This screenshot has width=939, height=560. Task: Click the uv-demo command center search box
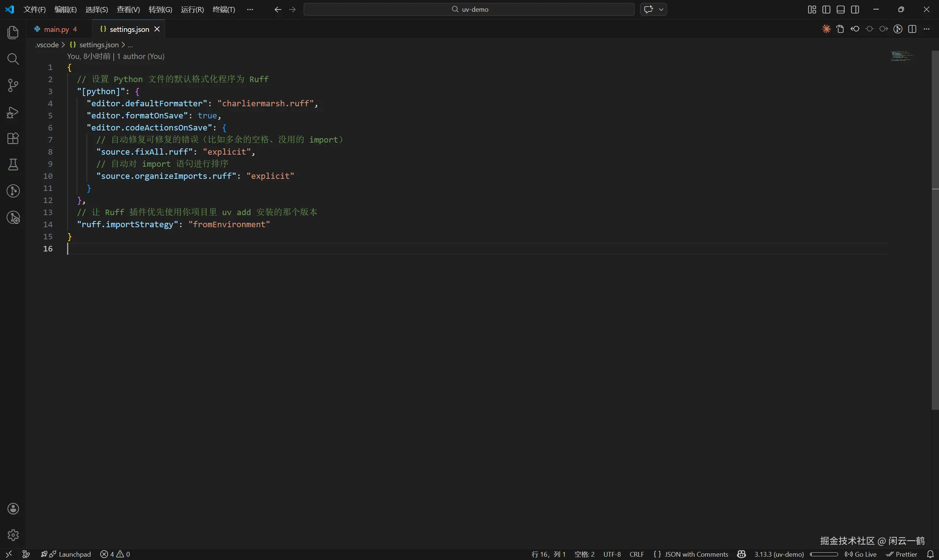point(469,10)
